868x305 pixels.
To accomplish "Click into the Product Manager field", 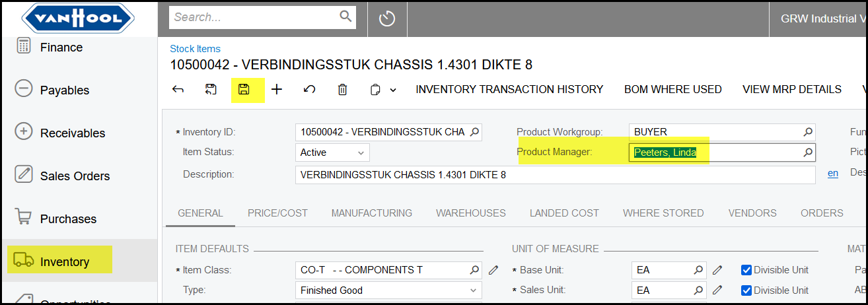I will 713,152.
